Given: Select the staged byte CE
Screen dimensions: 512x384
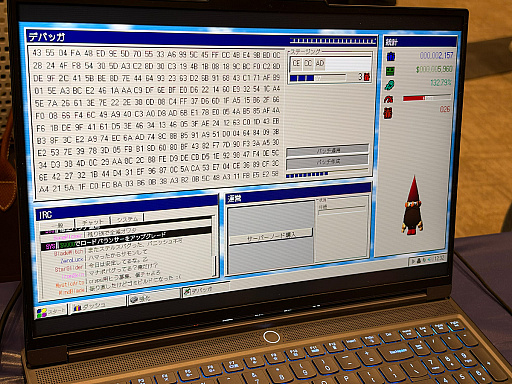Looking at the screenshot, I should [x=296, y=63].
